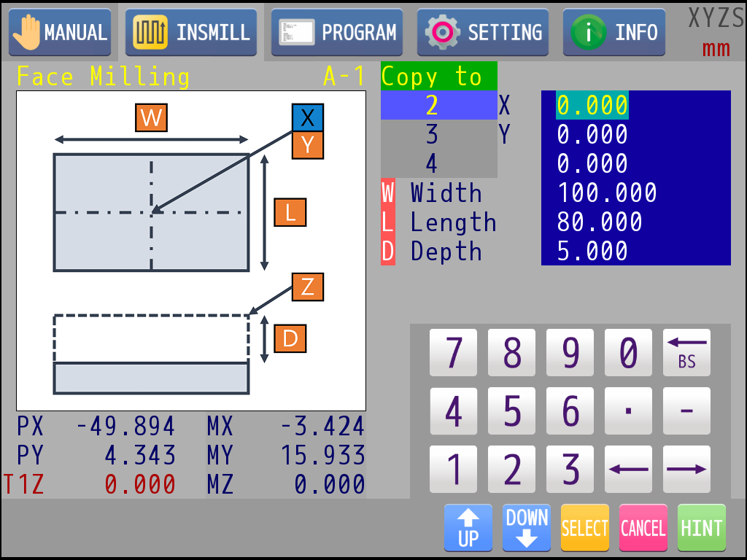This screenshot has width=747, height=560.
Task: Click the right arrow cursor key
Action: tap(686, 470)
